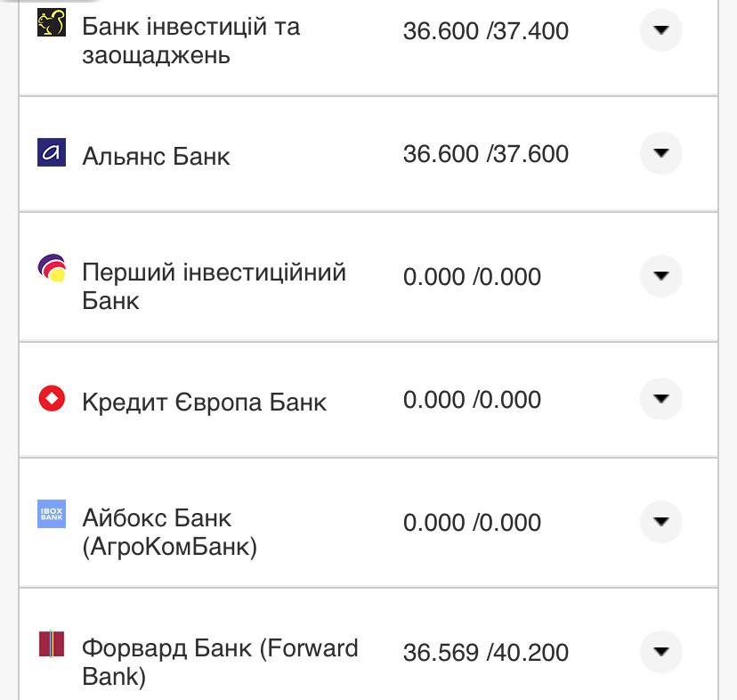Screen dimensions: 737x700
Task: Open the Альянс Банк page link
Action: pos(156,156)
